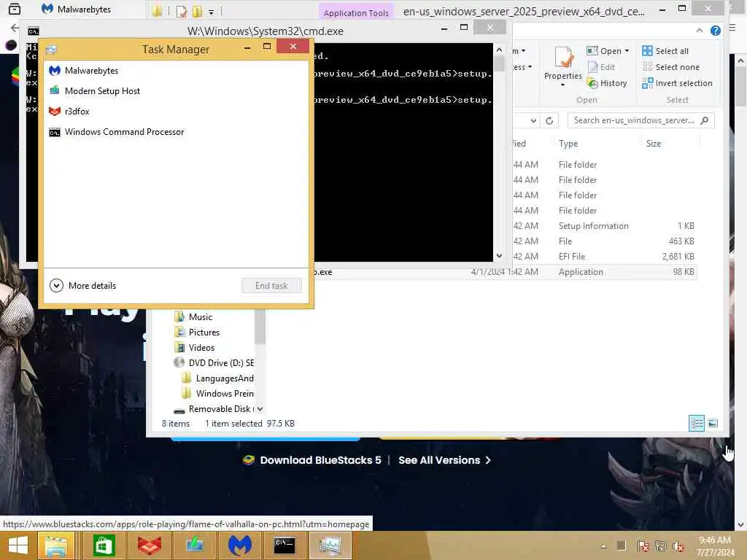Image resolution: width=747 pixels, height=560 pixels.
Task: Open Explorer help question mark icon
Action: (x=715, y=31)
